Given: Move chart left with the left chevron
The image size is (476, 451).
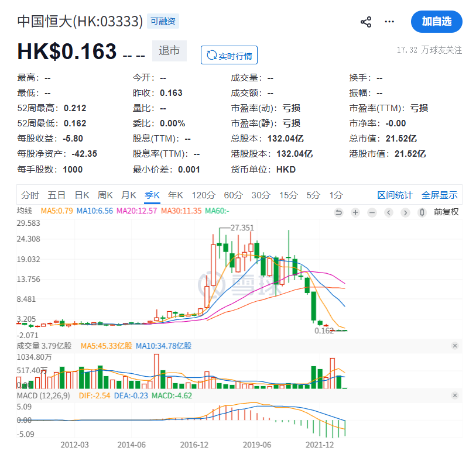Looking at the screenshot, I should coord(389,212).
